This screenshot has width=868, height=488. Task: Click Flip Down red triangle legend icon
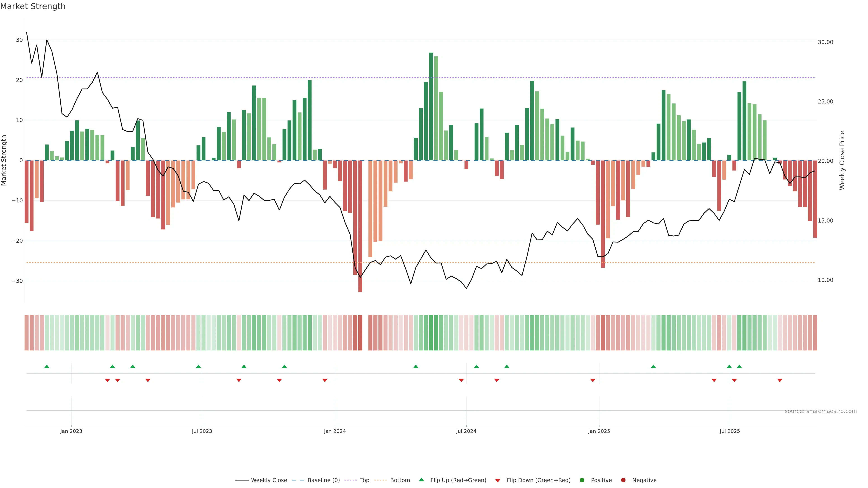[498, 480]
